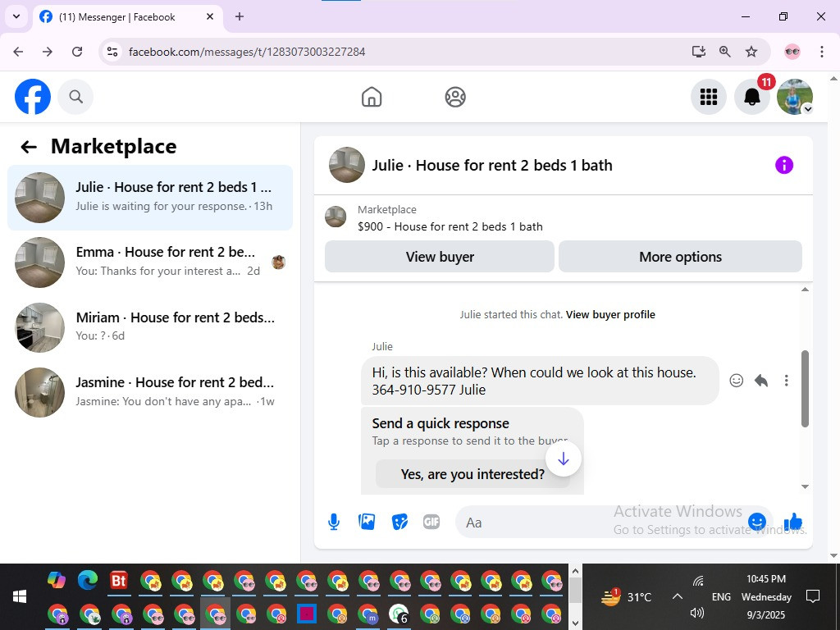
Task: Click install app icon in address bar
Action: point(698,52)
